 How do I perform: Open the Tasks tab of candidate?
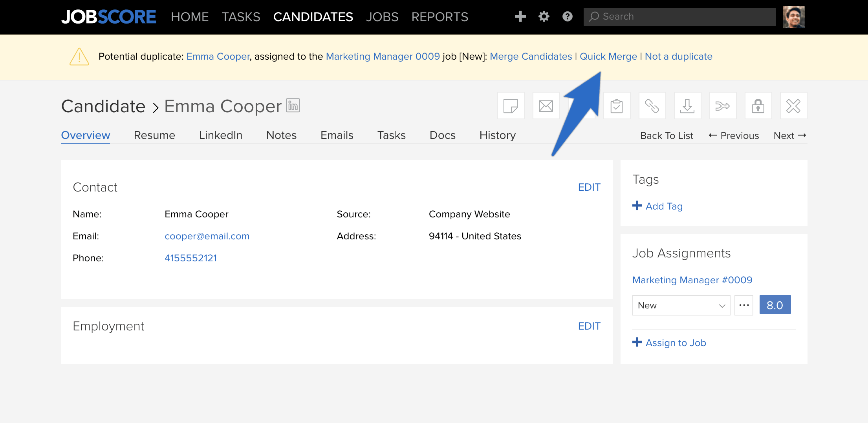[392, 135]
